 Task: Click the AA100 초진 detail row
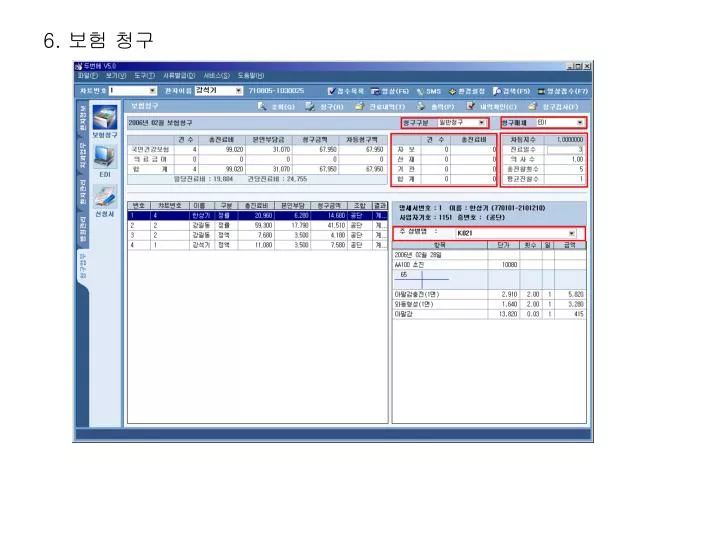click(x=489, y=265)
